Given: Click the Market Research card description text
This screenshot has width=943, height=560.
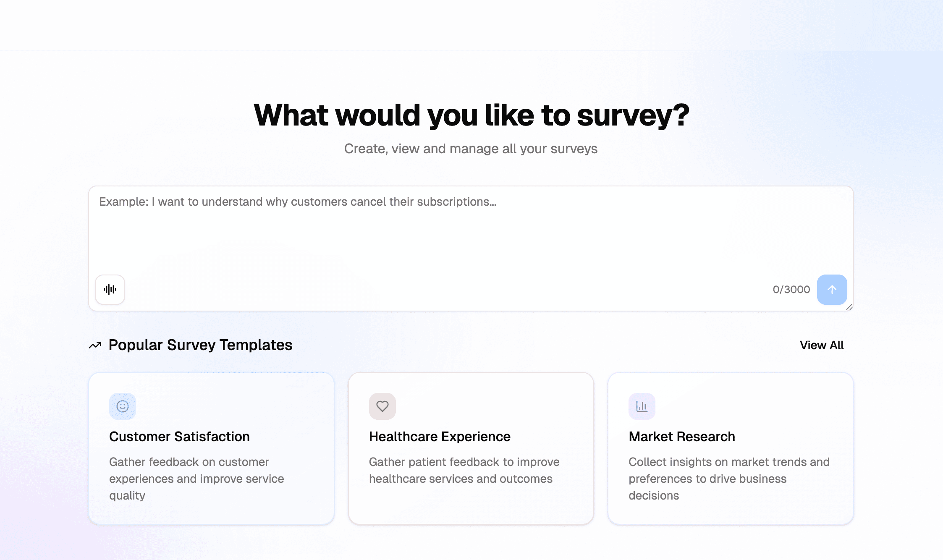Looking at the screenshot, I should tap(728, 479).
